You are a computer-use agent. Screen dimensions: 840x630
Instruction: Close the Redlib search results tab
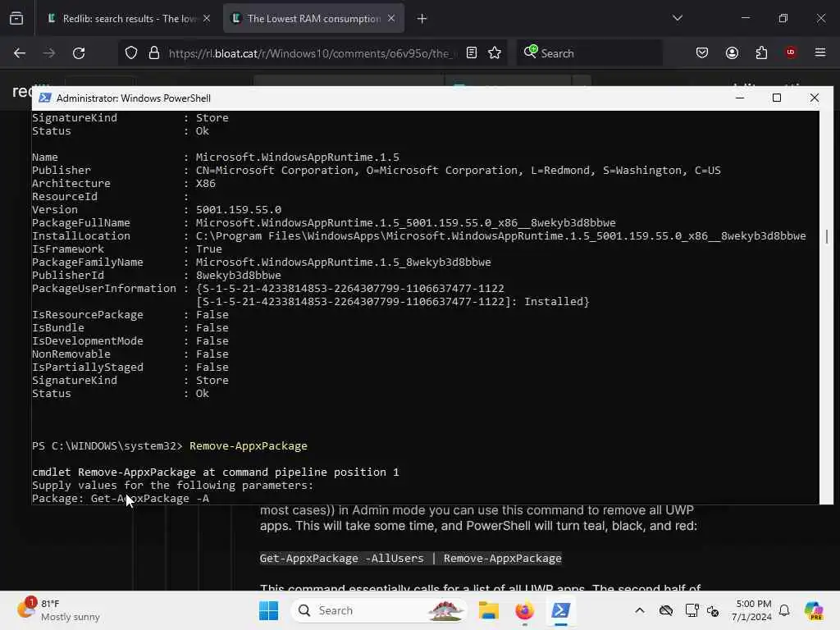(x=207, y=19)
